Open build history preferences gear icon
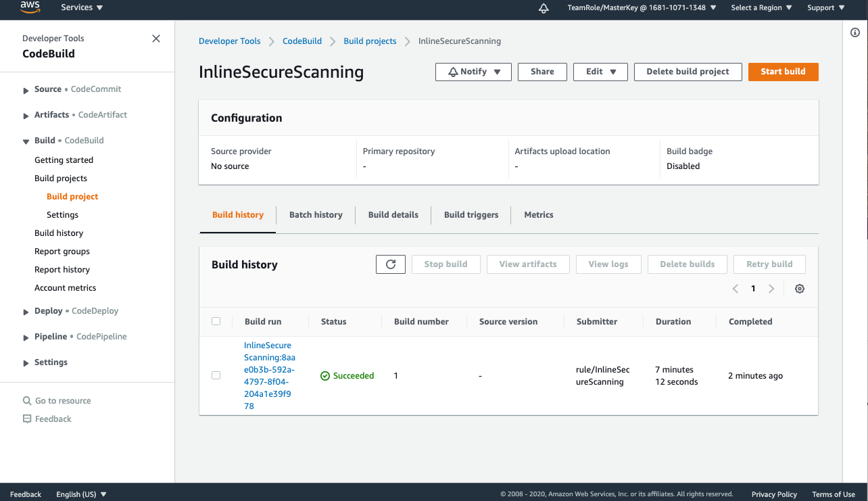868x501 pixels. [800, 289]
